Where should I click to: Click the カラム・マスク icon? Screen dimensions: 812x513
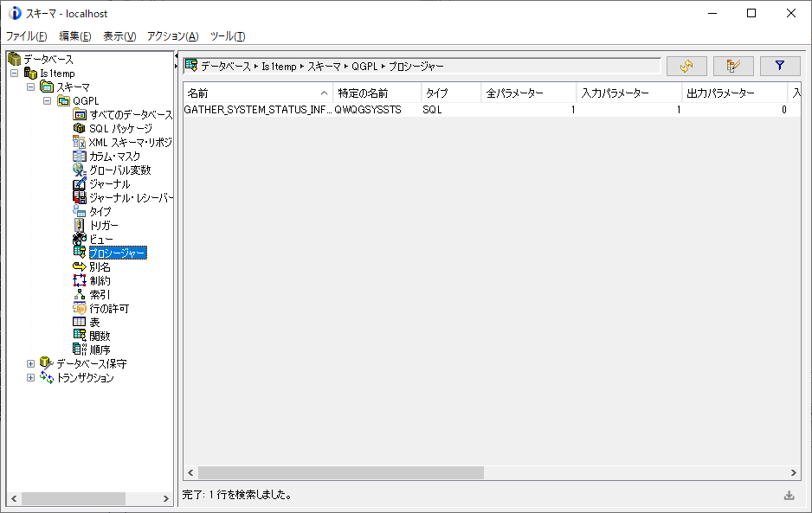click(x=80, y=156)
